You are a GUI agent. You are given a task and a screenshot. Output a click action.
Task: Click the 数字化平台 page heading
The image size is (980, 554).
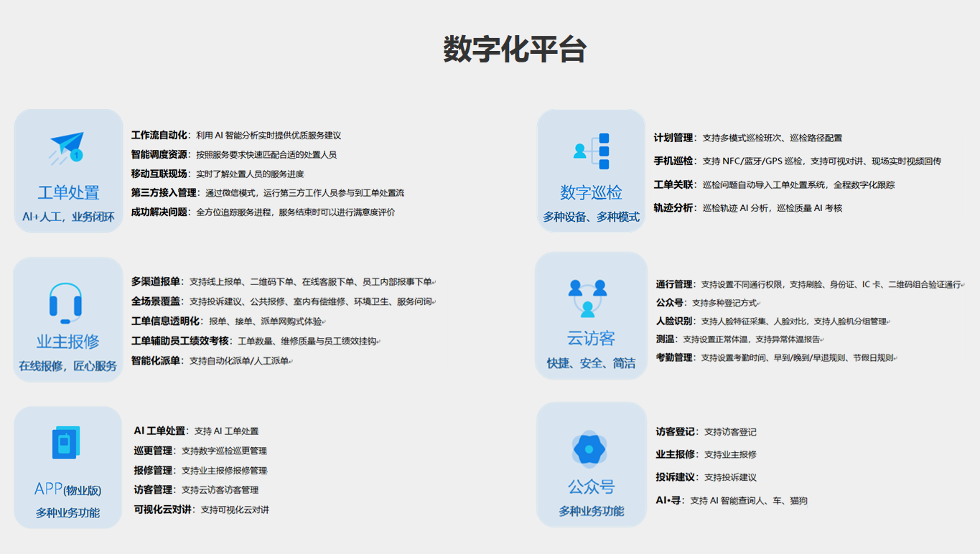coord(515,50)
